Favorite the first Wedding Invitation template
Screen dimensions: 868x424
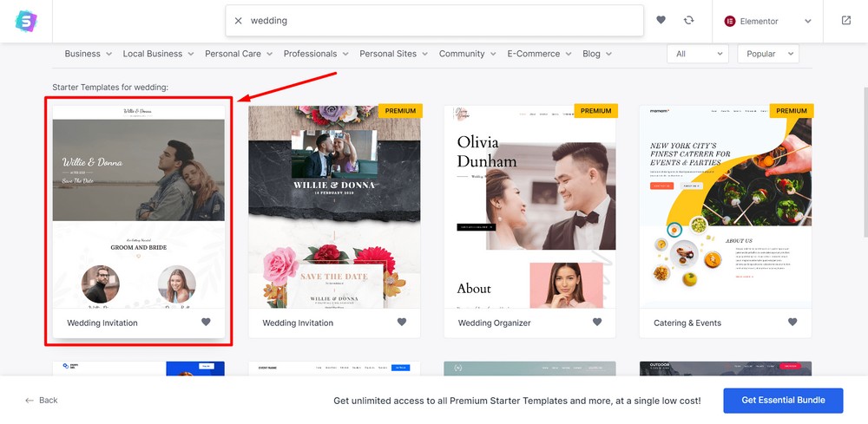coord(206,323)
